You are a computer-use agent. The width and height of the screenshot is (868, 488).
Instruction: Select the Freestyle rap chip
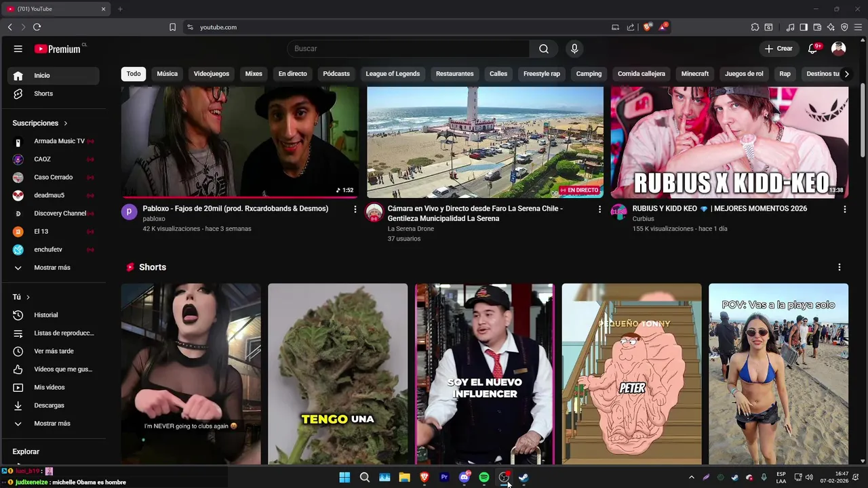pos(542,74)
